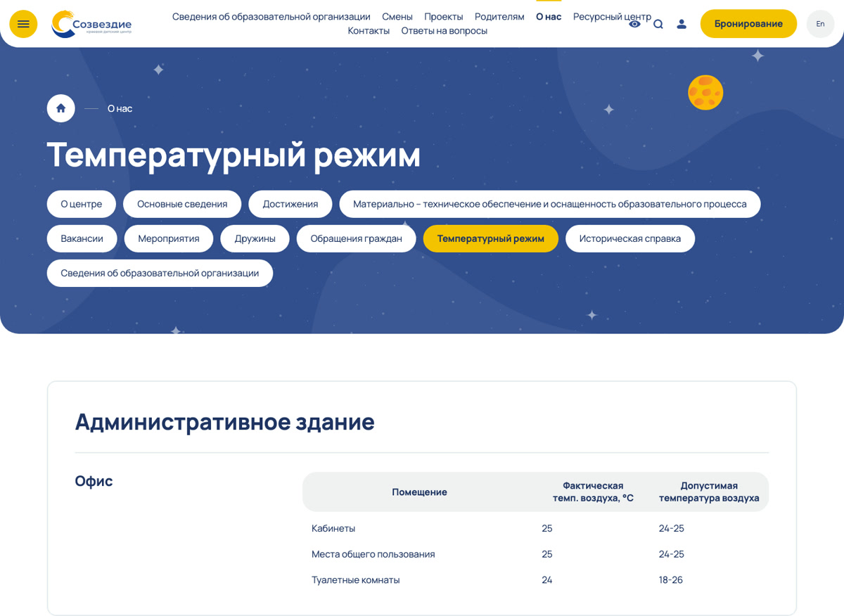Click the Допустимая температура воздуха column header
844x616 pixels.
pos(709,492)
